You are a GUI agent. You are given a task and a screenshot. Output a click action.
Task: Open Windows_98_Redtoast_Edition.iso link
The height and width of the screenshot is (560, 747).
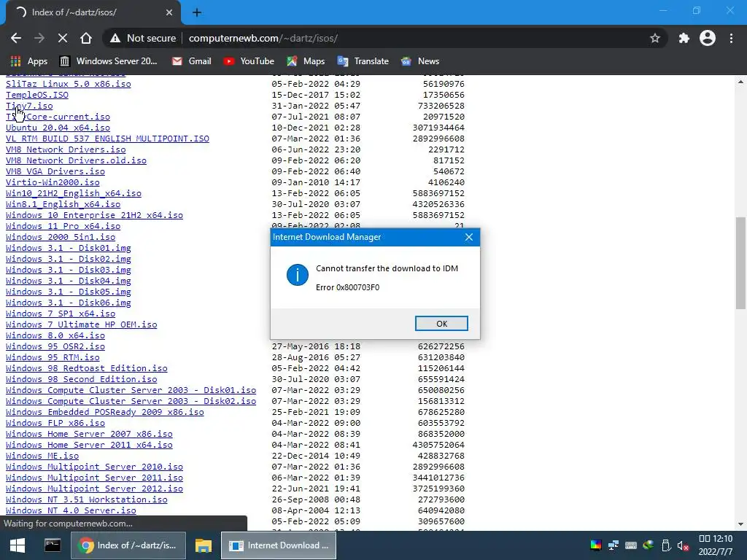pos(87,368)
